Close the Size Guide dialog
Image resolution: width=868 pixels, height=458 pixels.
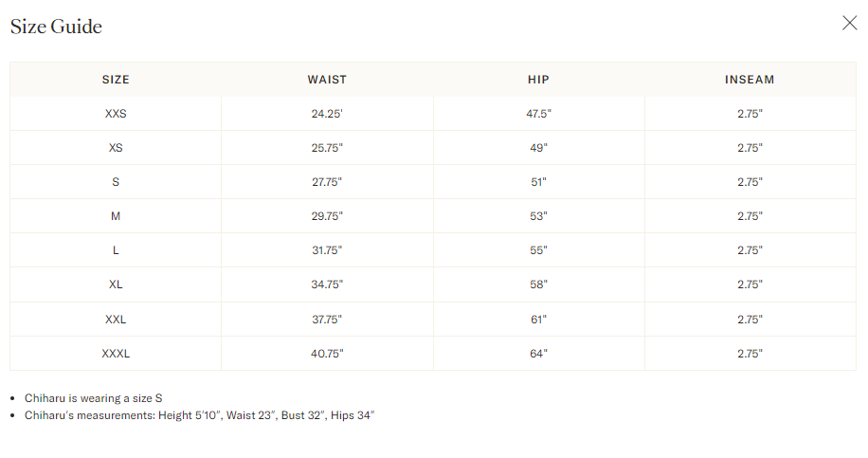point(849,23)
